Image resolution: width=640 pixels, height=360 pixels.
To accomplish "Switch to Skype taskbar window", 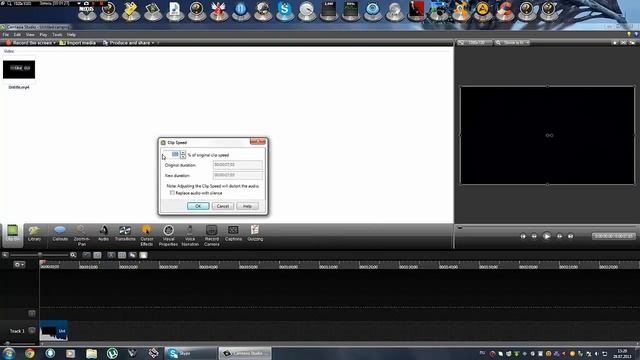I will point(191,353).
